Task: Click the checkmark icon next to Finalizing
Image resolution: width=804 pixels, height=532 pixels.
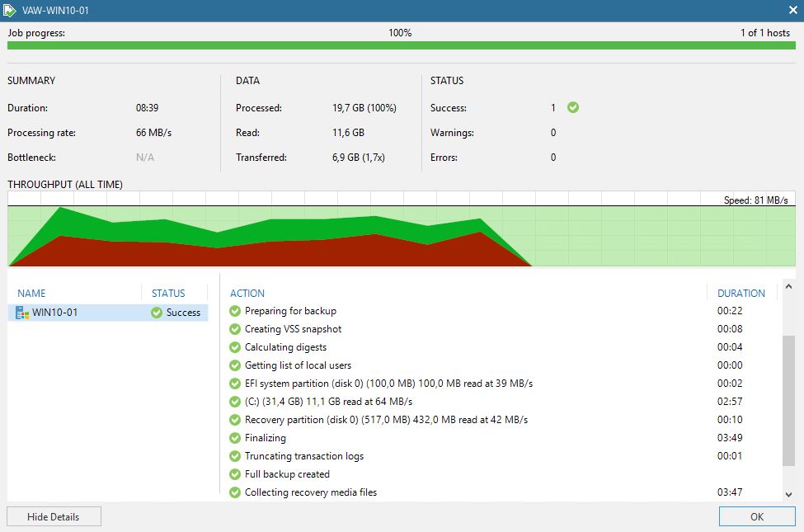Action: (x=235, y=438)
